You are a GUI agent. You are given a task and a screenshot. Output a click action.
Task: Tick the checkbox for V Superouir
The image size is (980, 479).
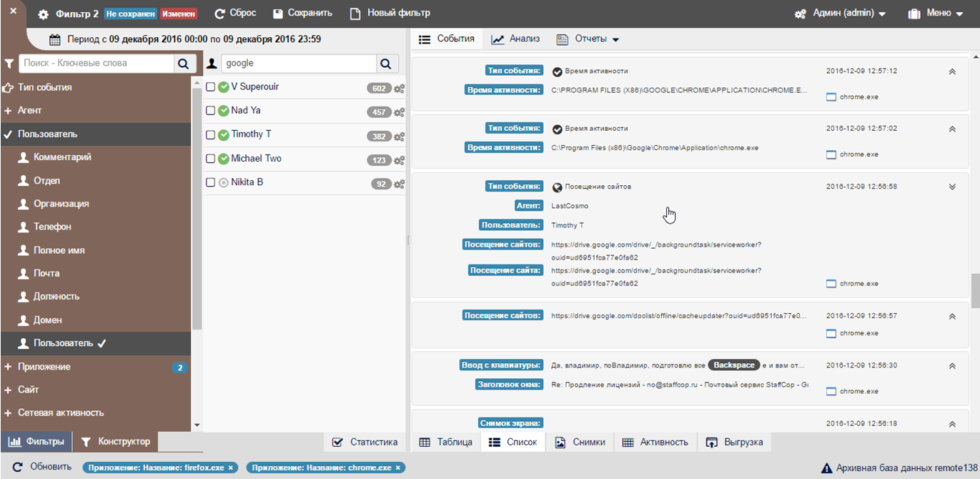pos(210,87)
